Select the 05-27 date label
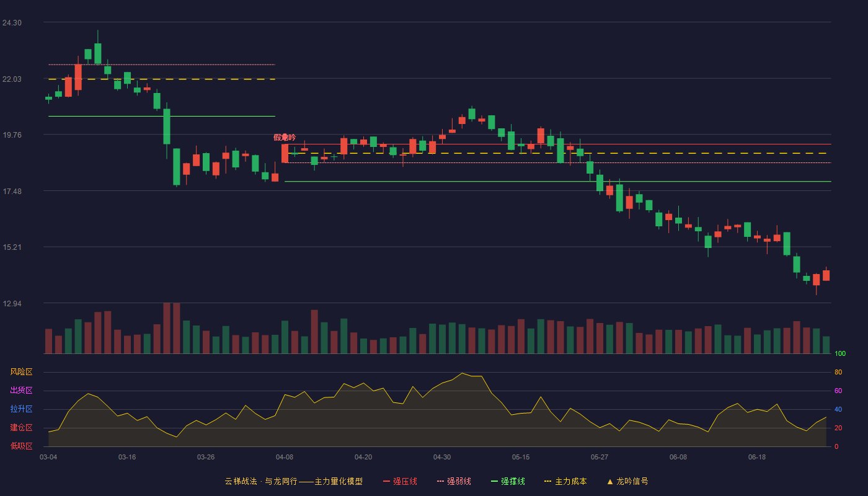Screen dimensions: 868x496 pyautogui.click(x=600, y=457)
